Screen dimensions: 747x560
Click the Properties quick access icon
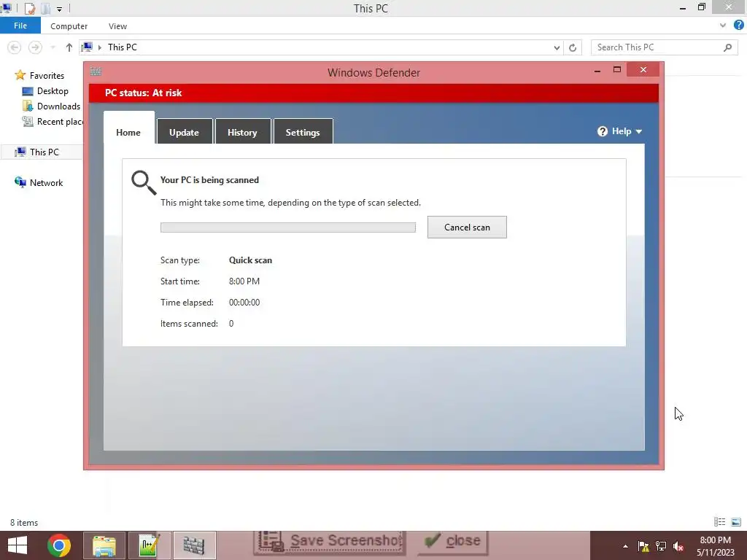point(29,8)
